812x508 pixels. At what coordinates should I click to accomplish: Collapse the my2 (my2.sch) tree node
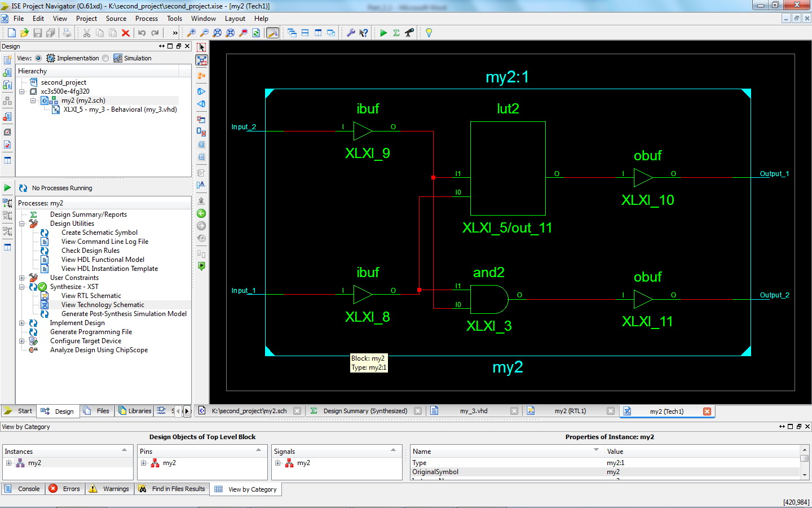[33, 100]
